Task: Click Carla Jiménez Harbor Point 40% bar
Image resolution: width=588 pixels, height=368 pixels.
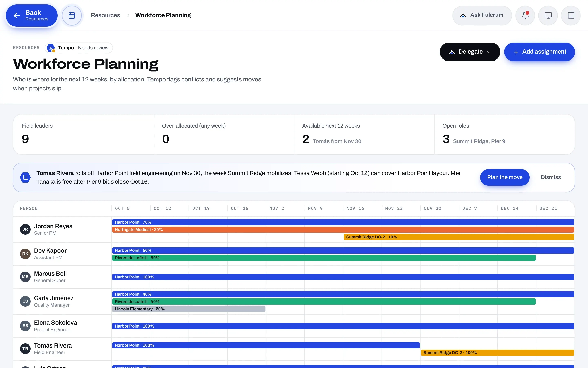Action: point(343,294)
